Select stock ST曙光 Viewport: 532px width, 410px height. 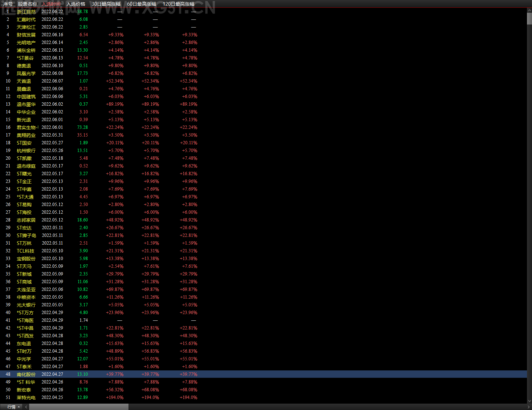(24, 174)
